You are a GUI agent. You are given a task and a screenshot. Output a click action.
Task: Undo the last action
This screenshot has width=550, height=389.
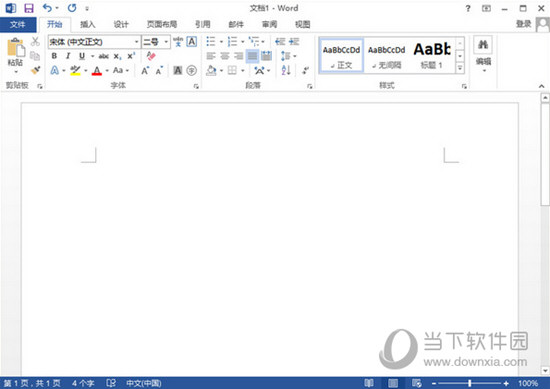pos(47,8)
